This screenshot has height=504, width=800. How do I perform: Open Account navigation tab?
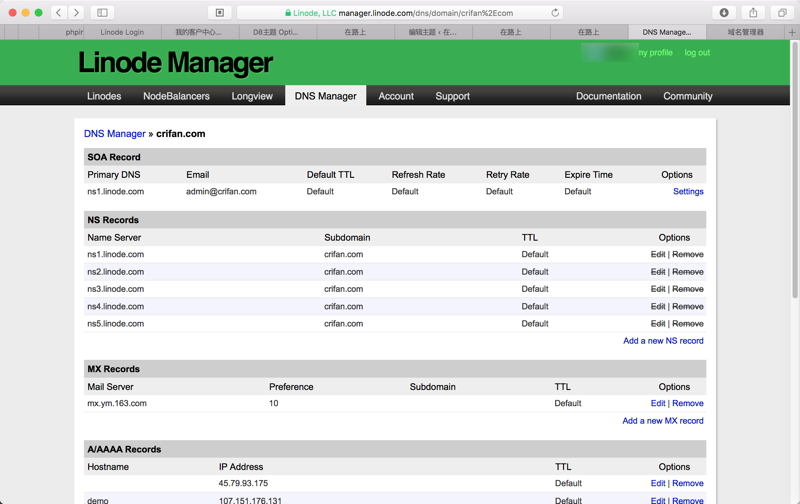point(396,96)
